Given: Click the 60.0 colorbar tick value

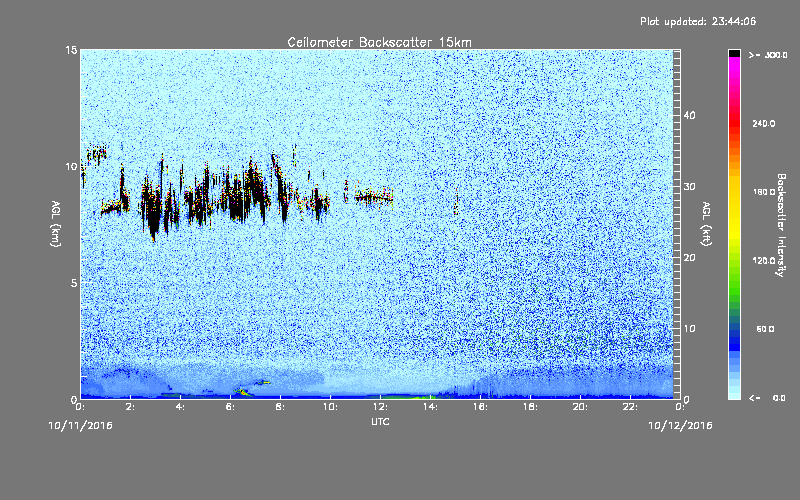Looking at the screenshot, I should [765, 329].
